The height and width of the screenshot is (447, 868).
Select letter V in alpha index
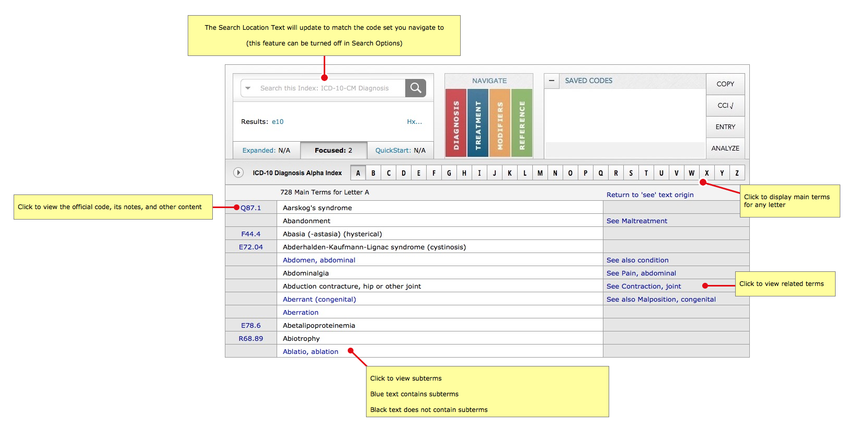pos(677,173)
